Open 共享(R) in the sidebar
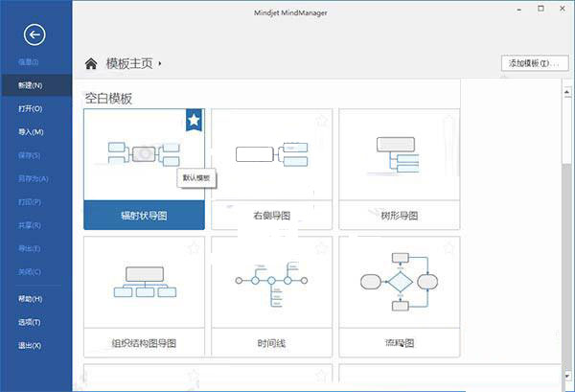 click(x=30, y=225)
